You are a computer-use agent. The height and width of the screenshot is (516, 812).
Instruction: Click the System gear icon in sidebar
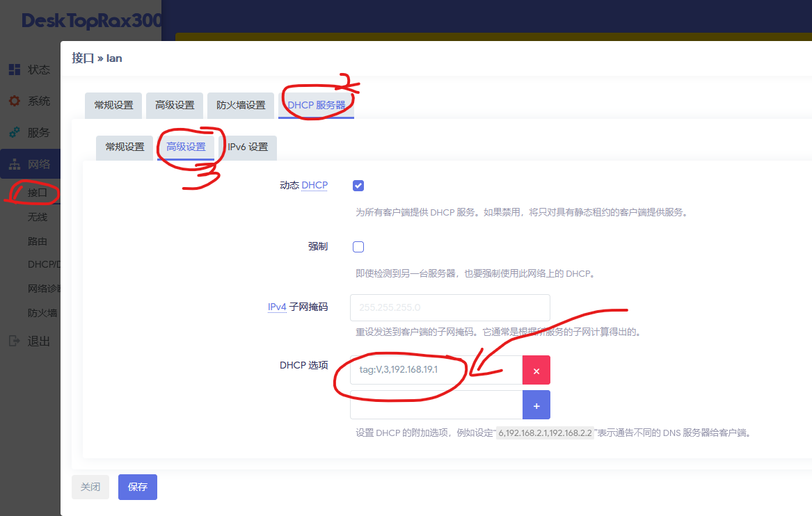tap(14, 101)
